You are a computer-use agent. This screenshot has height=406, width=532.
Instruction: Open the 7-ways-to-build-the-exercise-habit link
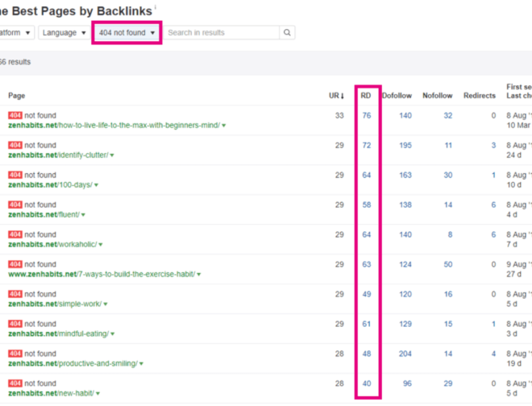click(102, 274)
